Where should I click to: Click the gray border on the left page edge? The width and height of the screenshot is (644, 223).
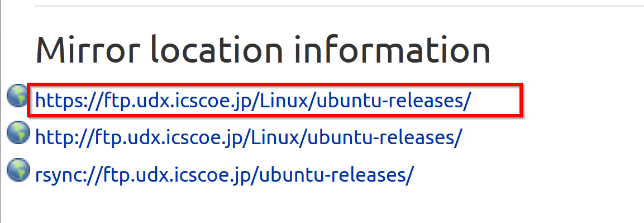pyautogui.click(x=1, y=111)
